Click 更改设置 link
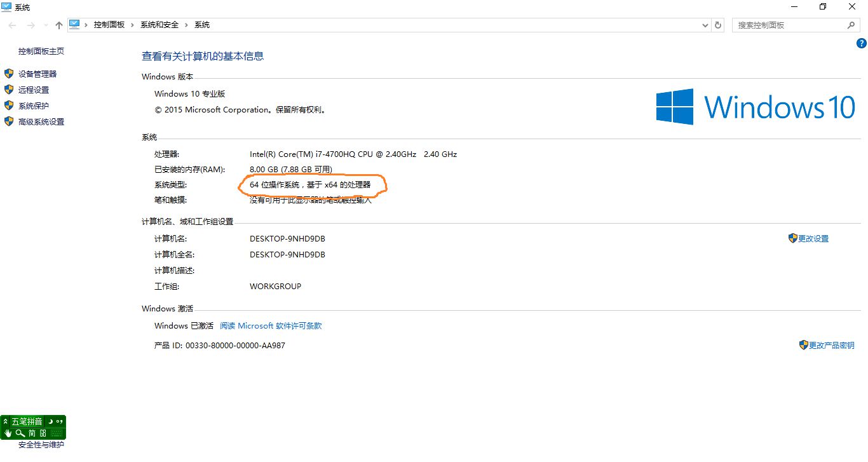Screen dimensions: 868x462 coord(813,238)
